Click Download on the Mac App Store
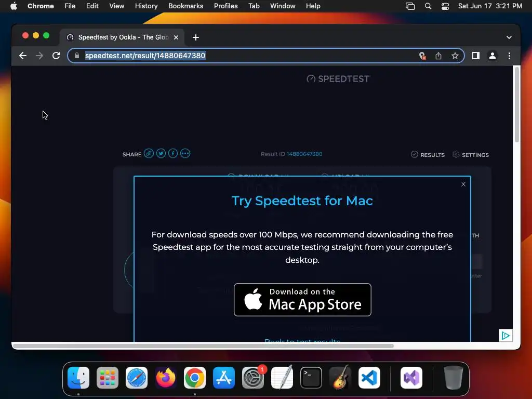Image resolution: width=532 pixels, height=399 pixels. point(302,300)
